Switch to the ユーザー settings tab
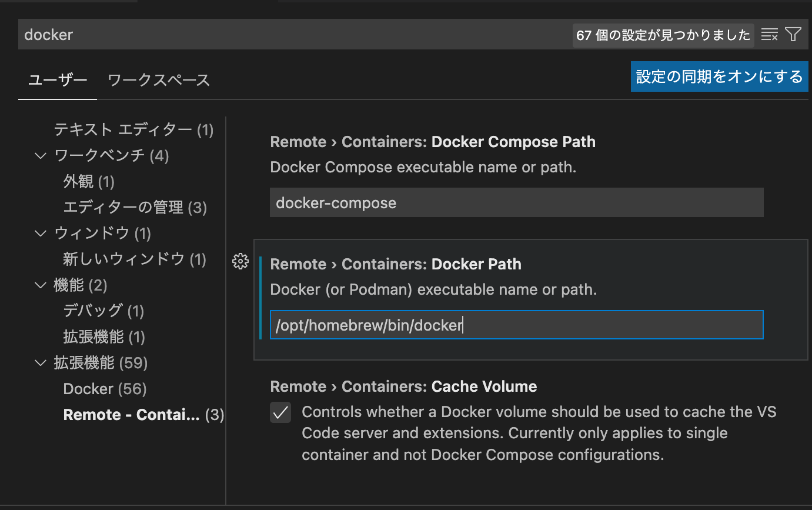The width and height of the screenshot is (812, 510). [58, 80]
